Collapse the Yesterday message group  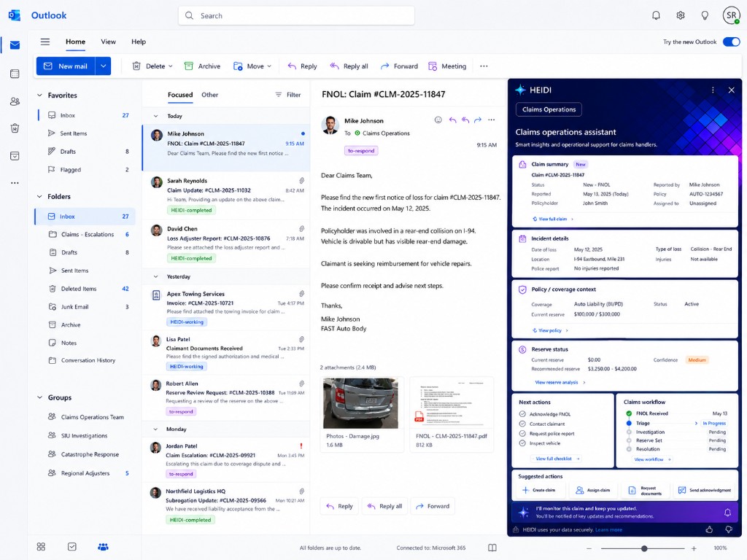point(155,276)
